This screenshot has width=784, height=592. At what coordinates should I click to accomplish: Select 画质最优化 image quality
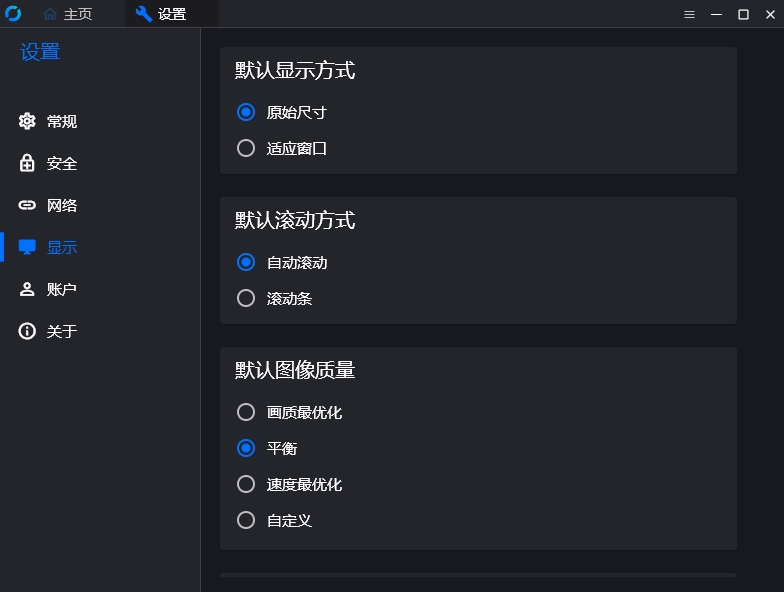tap(246, 412)
